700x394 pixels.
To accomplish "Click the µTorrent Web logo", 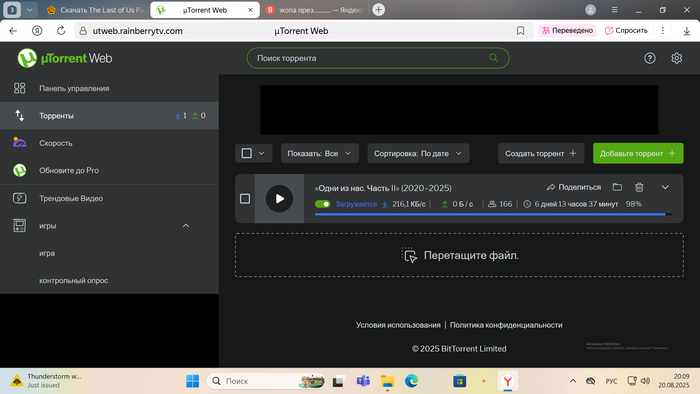I will tap(65, 58).
